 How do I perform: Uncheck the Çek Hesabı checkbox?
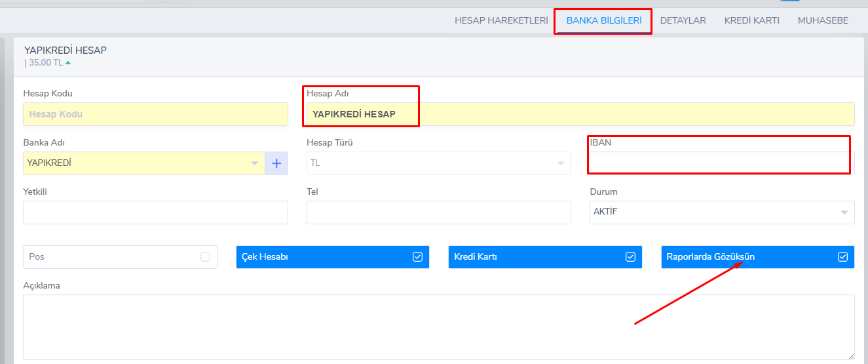418,256
